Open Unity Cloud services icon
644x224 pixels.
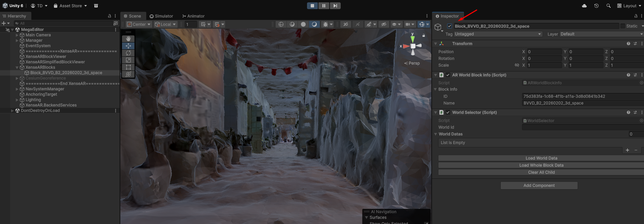point(584,6)
